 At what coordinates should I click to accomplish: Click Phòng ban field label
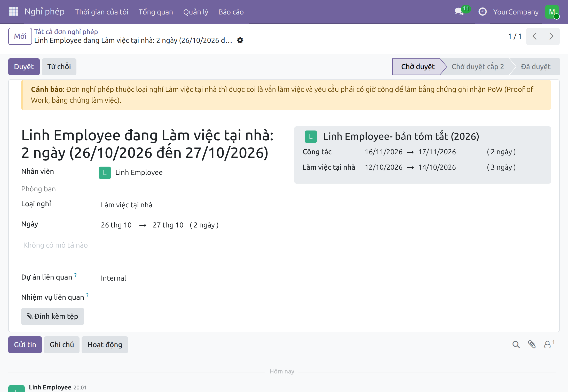pyautogui.click(x=38, y=189)
